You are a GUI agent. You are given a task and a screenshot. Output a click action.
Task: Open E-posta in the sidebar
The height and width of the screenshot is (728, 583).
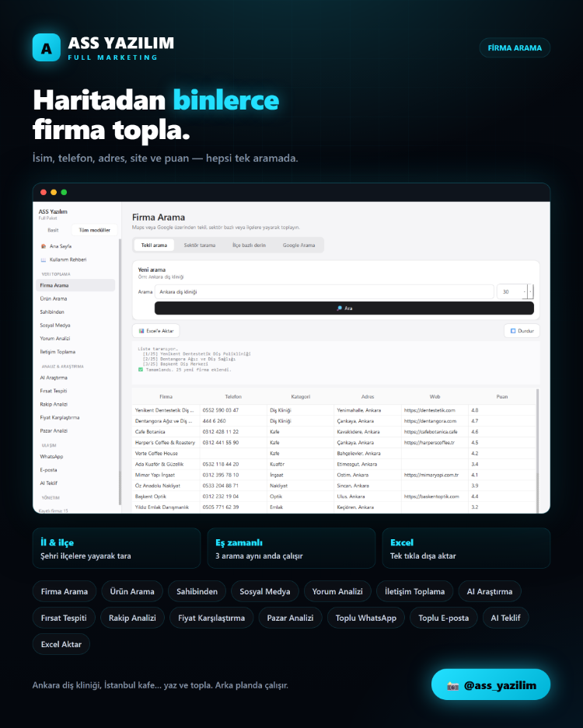75,470
